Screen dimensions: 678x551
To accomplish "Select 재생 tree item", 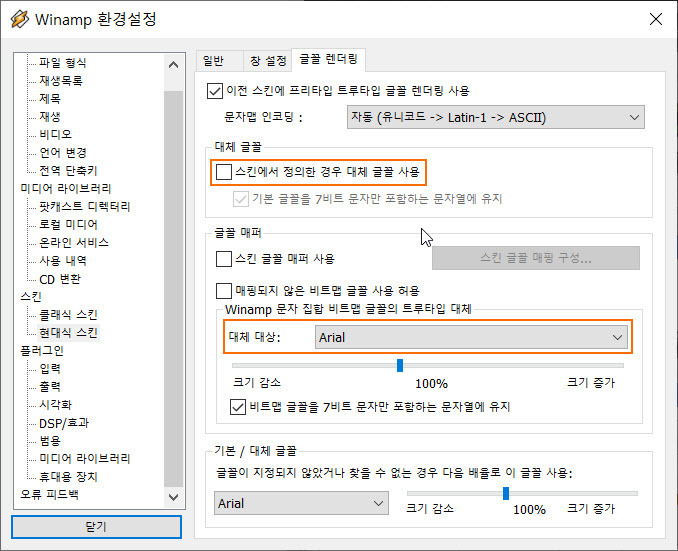I will pyautogui.click(x=50, y=116).
